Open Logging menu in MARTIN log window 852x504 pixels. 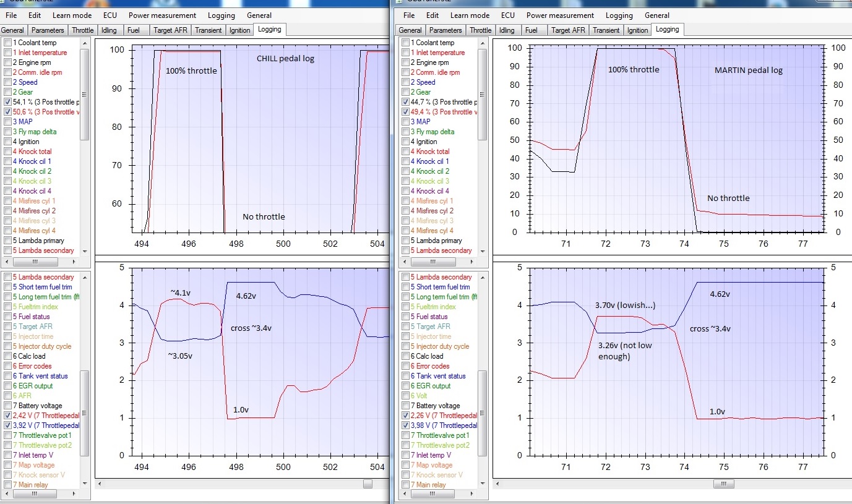coord(619,15)
